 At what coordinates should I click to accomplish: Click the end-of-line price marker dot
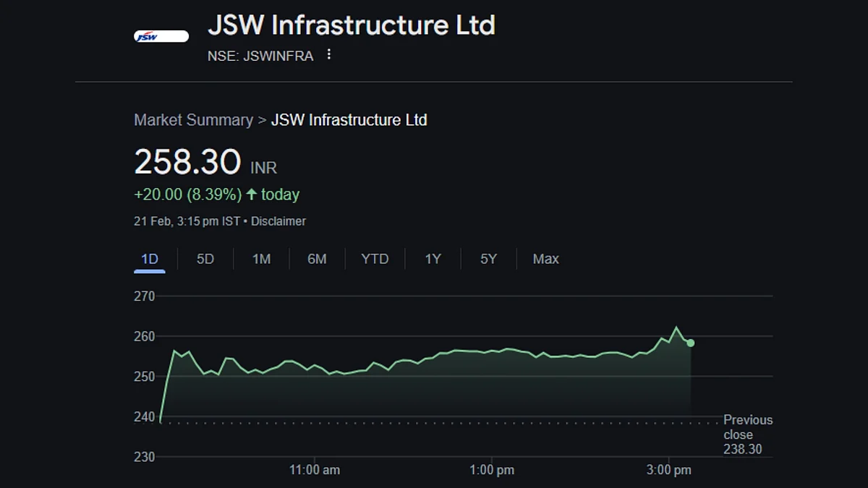pyautogui.click(x=691, y=343)
